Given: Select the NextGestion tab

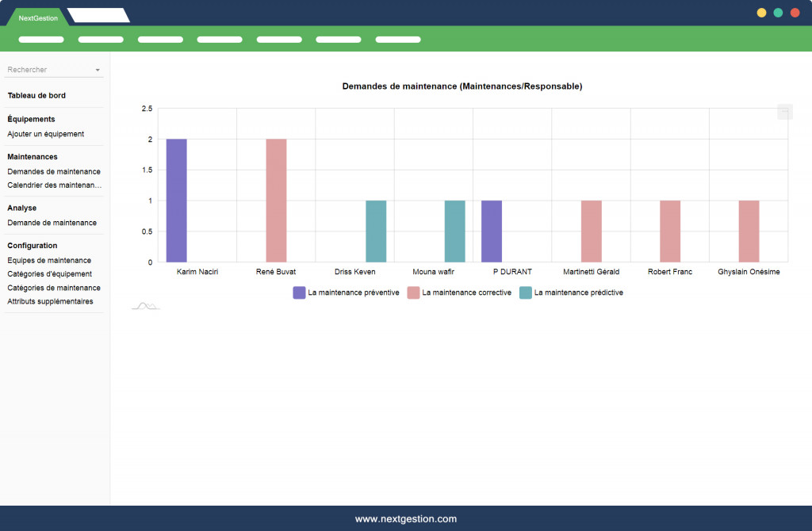Looking at the screenshot, I should coord(38,17).
